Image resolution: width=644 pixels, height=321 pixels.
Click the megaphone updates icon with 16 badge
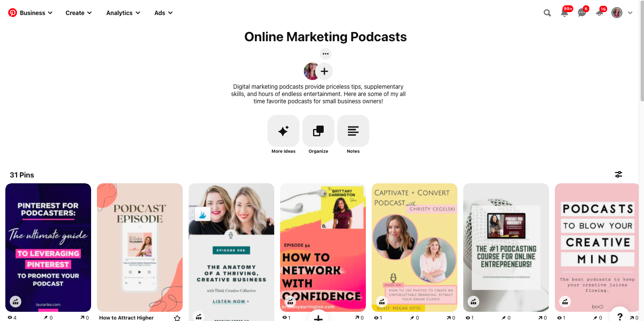[599, 13]
